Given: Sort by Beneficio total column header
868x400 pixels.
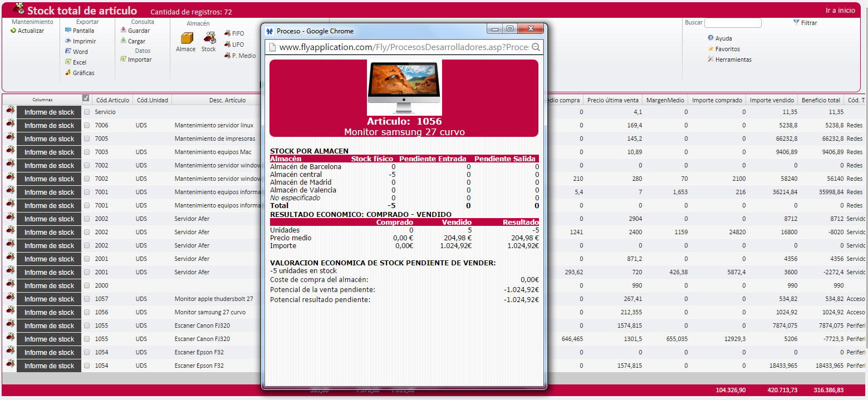Looking at the screenshot, I should 821,100.
